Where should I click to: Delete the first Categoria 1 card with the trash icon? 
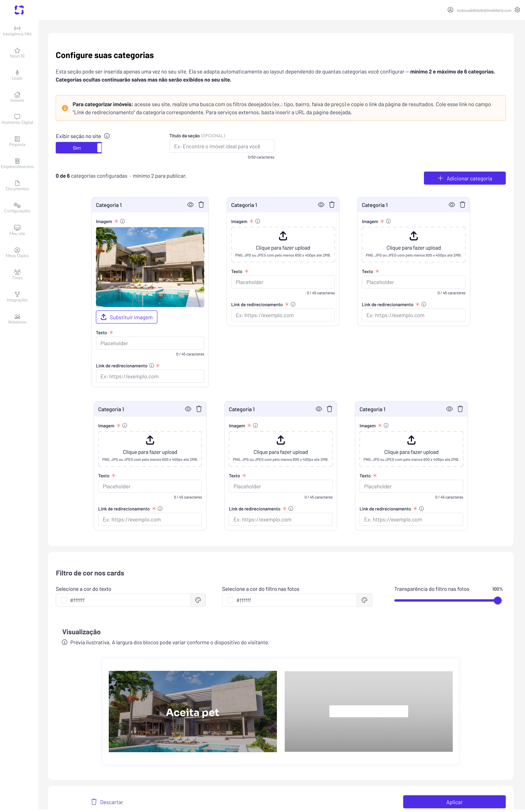click(x=201, y=205)
